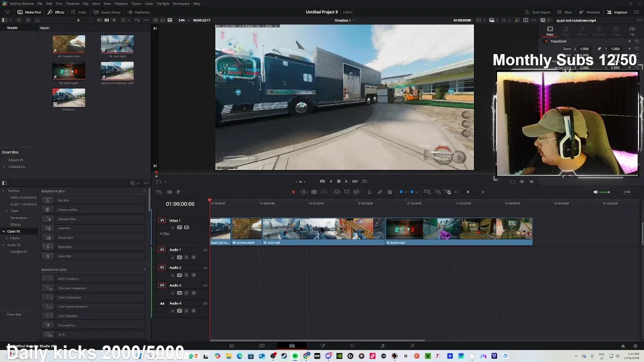Viewport: 644px width, 362px height.
Task: Jump to first frame of timeline
Action: pyautogui.click(x=323, y=182)
